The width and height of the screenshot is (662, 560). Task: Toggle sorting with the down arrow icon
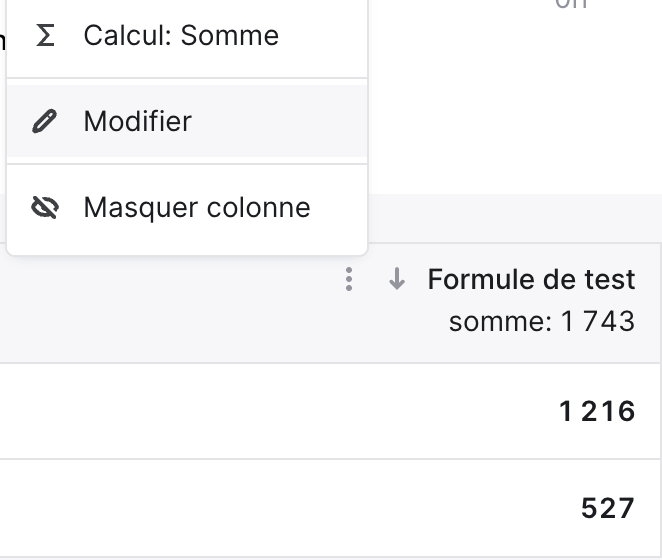[x=397, y=279]
